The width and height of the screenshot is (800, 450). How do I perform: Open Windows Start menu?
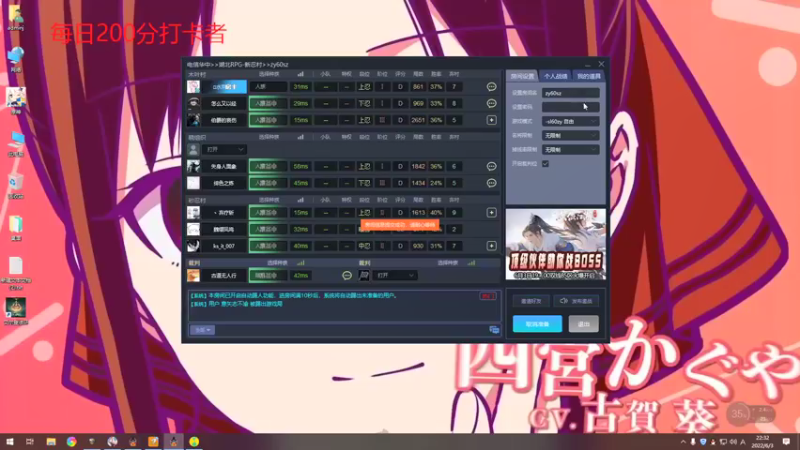coord(9,441)
